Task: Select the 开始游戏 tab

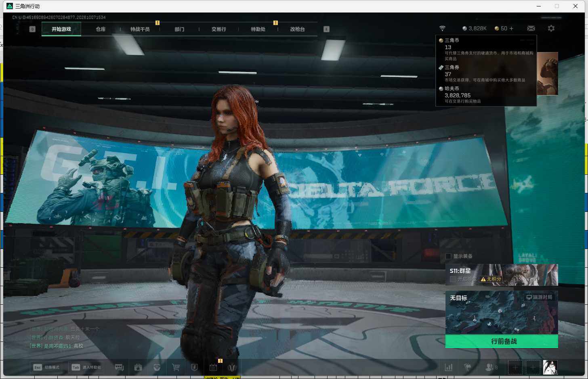Action: coord(61,29)
